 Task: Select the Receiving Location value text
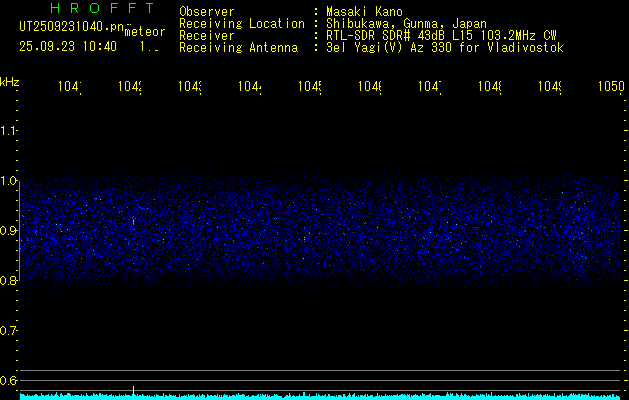coord(400,24)
